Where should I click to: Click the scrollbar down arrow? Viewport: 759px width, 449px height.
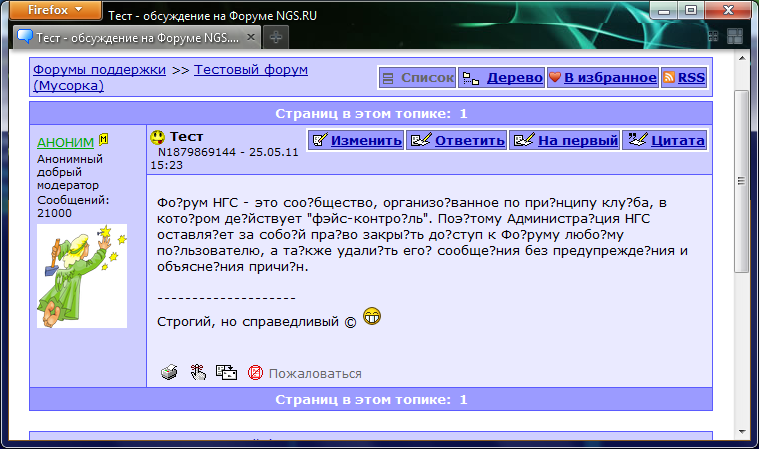click(x=742, y=431)
